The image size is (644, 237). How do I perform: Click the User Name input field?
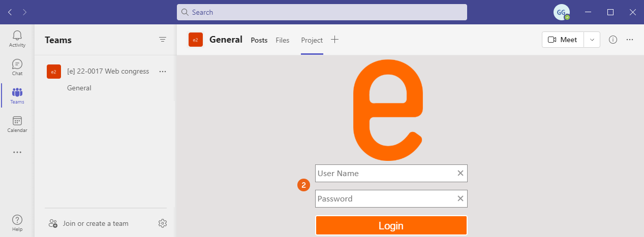[x=385, y=174]
